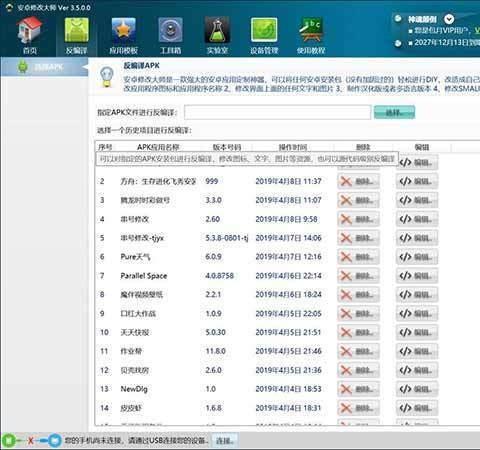The image size is (480, 450).
Task: Edit the version 3.3.0 row entry
Action: pyautogui.click(x=417, y=200)
